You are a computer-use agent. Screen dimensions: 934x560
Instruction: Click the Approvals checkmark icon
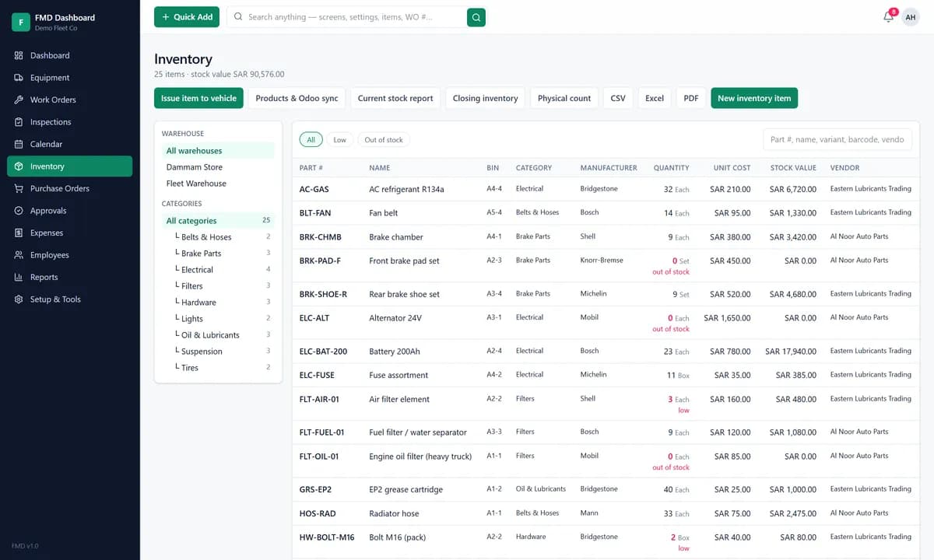pos(19,211)
